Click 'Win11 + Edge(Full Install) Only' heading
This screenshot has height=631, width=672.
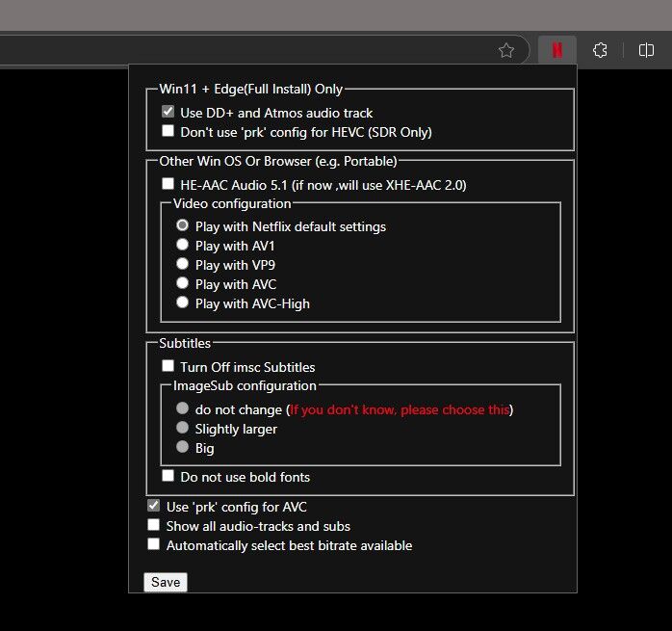[250, 89]
